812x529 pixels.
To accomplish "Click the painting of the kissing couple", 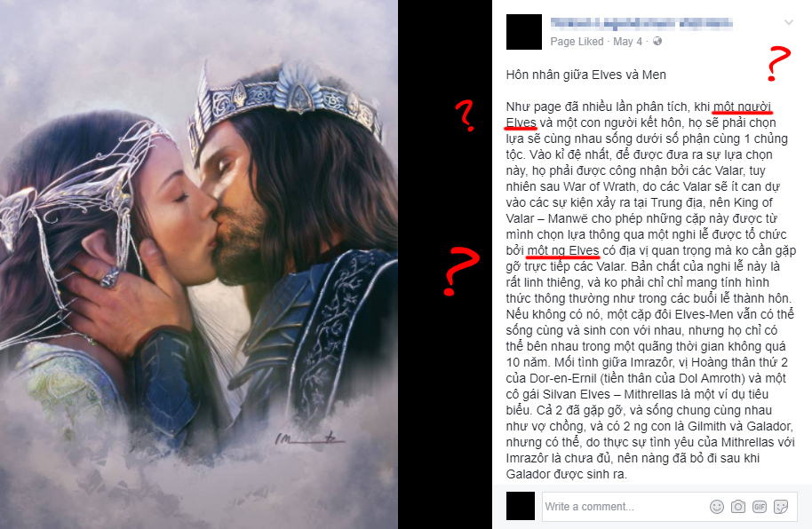I will (x=199, y=264).
